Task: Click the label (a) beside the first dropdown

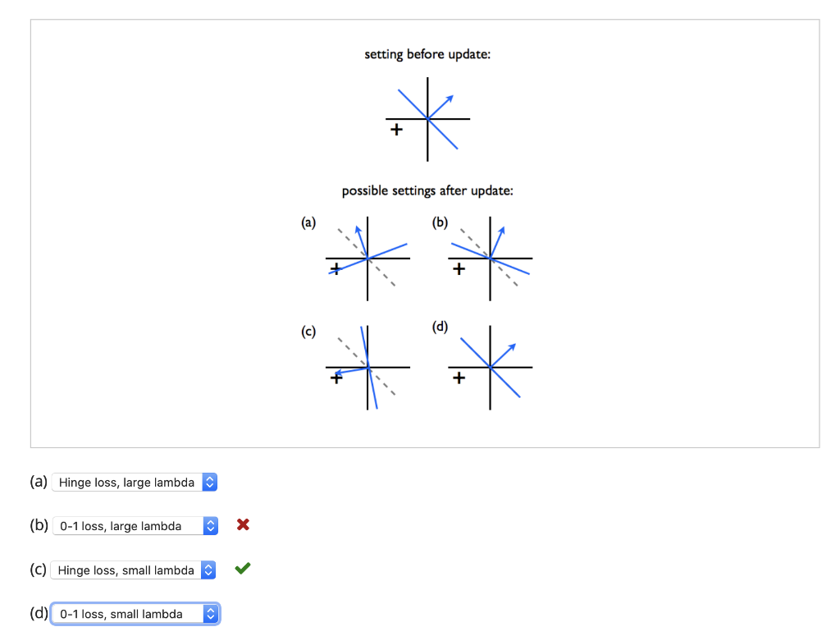Action: pyautogui.click(x=38, y=482)
